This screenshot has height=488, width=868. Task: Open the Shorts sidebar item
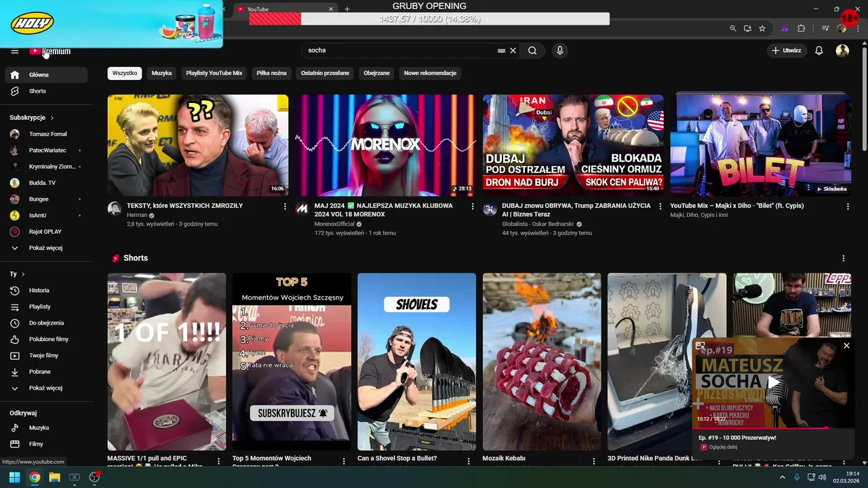pos(46,91)
